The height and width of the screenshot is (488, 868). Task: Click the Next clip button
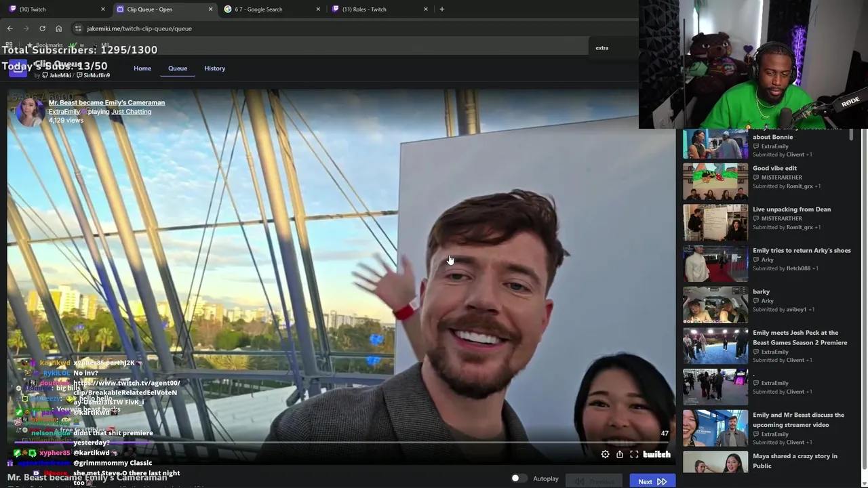pos(652,481)
